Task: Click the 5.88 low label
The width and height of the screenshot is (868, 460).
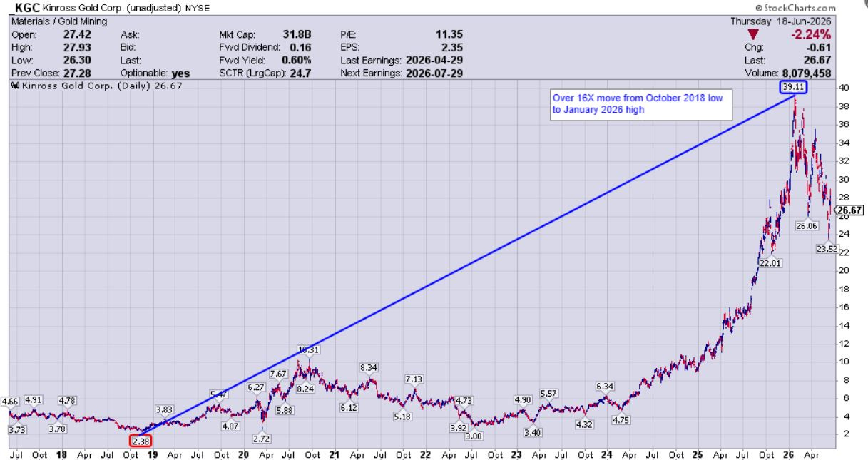Action: [285, 409]
